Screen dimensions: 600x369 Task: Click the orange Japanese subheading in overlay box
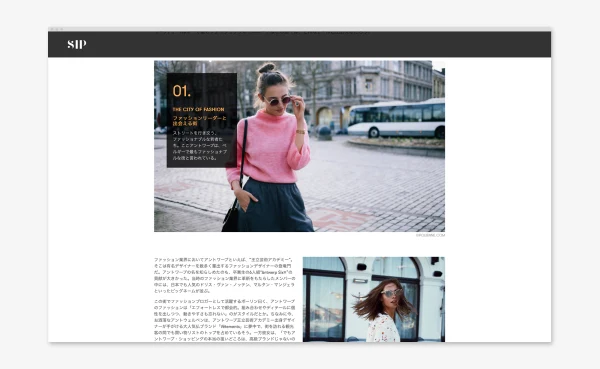(x=199, y=121)
